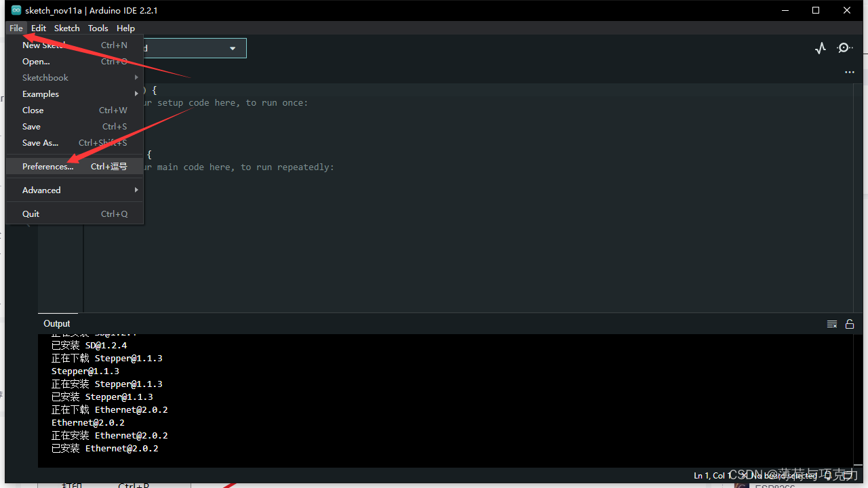Open the Serial Plotter icon
This screenshot has width=868, height=488.
coord(821,48)
